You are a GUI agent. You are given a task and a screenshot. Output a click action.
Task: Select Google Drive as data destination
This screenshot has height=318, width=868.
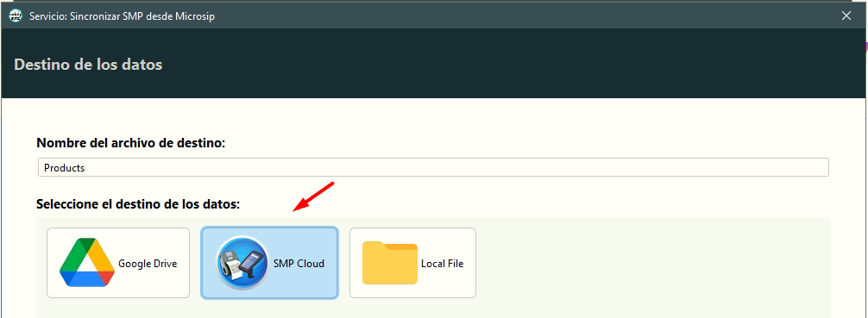(x=118, y=263)
